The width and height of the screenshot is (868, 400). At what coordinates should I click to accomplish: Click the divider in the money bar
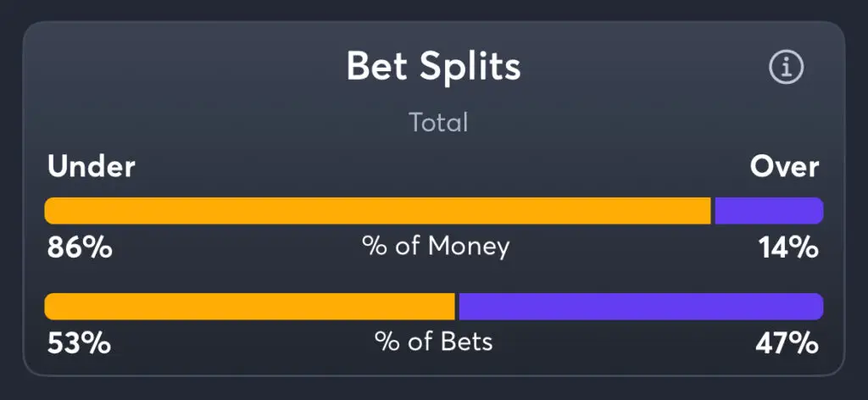713,211
